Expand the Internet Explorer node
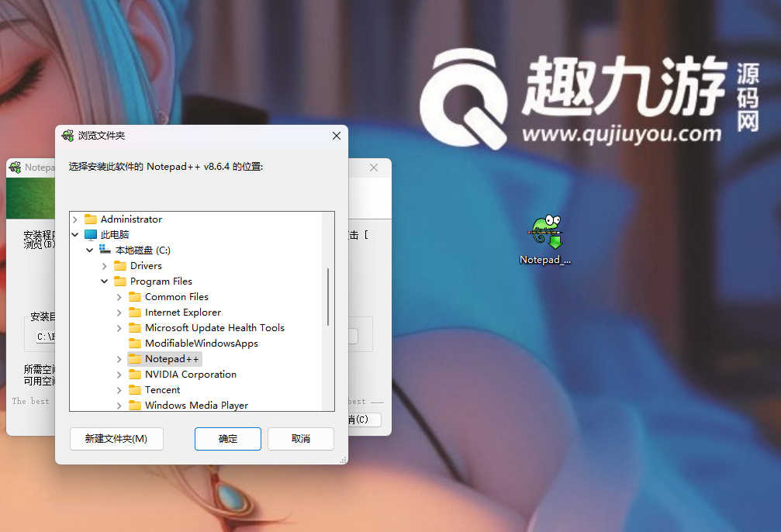This screenshot has height=532, width=781. click(x=119, y=313)
